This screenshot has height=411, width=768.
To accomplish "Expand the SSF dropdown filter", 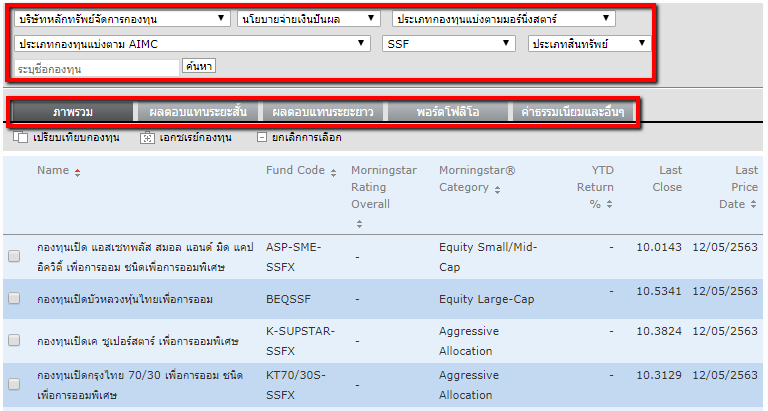I will coord(450,44).
